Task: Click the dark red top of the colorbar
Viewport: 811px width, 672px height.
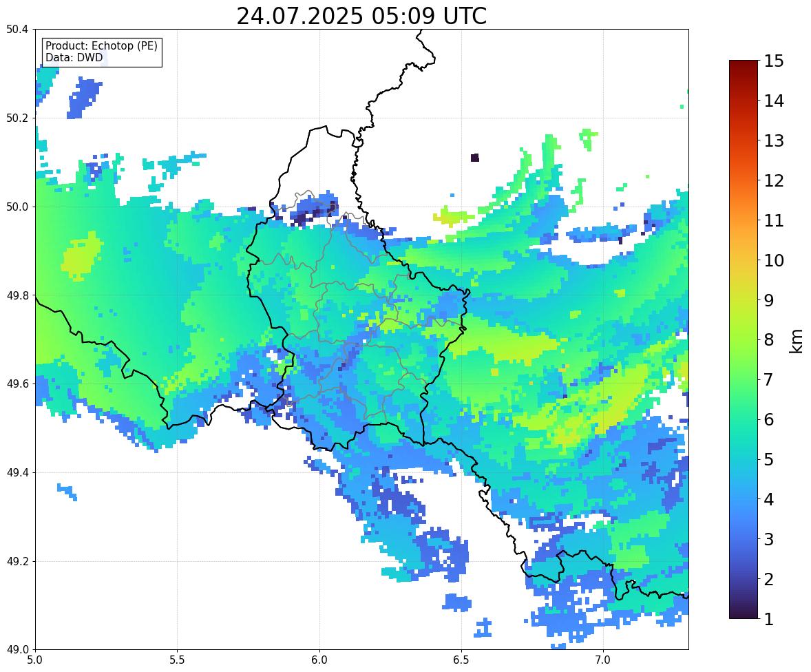Action: (x=744, y=67)
